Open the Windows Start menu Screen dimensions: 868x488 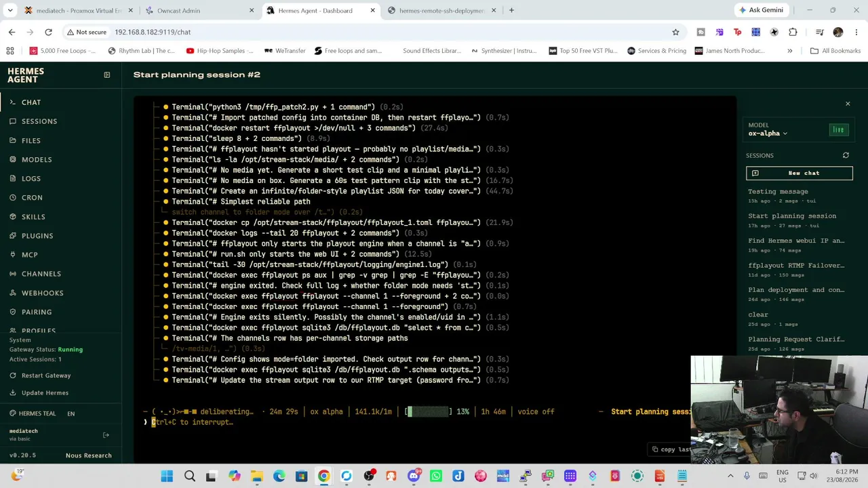tap(167, 476)
